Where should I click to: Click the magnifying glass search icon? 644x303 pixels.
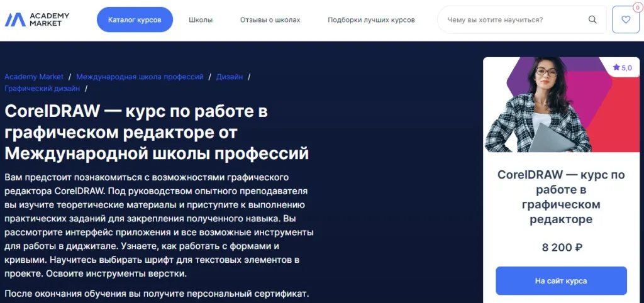pyautogui.click(x=592, y=19)
